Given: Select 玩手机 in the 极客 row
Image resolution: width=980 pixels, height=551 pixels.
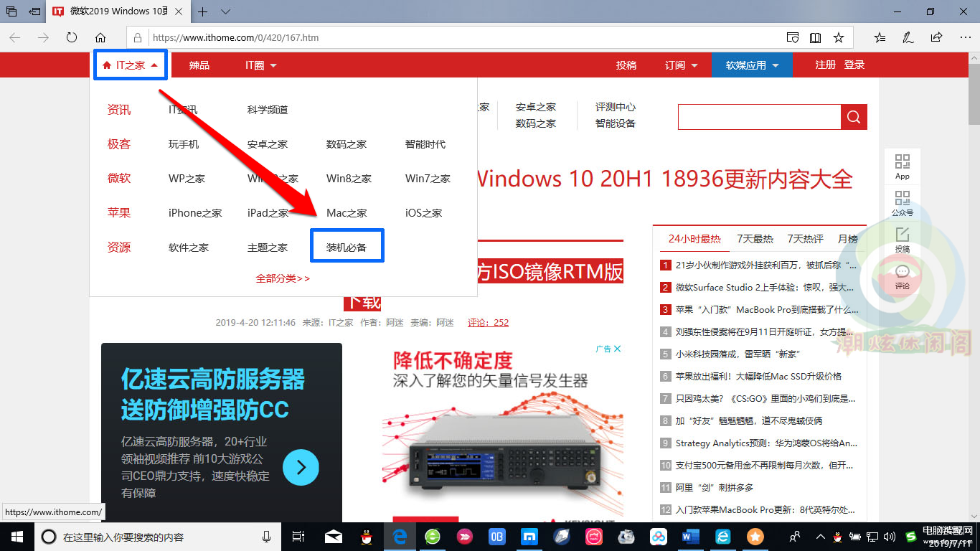Looking at the screenshot, I should [x=184, y=144].
